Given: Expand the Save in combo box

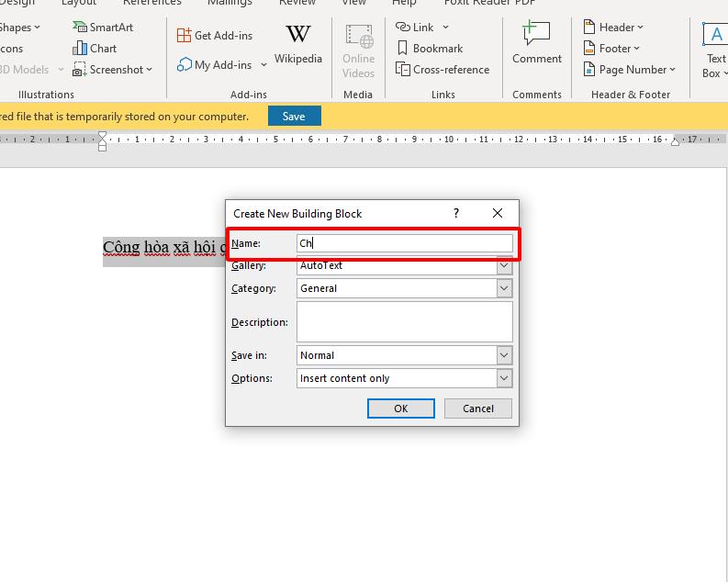Looking at the screenshot, I should [504, 355].
